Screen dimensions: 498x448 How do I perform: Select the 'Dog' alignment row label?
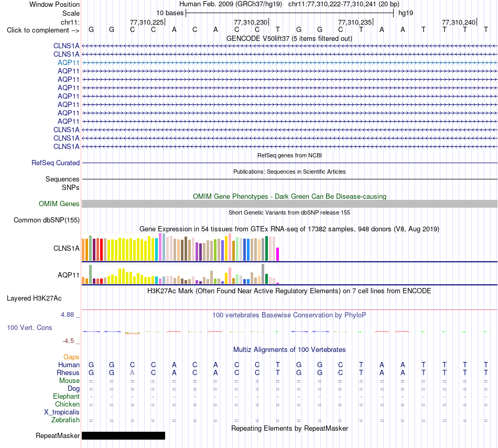coord(73,388)
